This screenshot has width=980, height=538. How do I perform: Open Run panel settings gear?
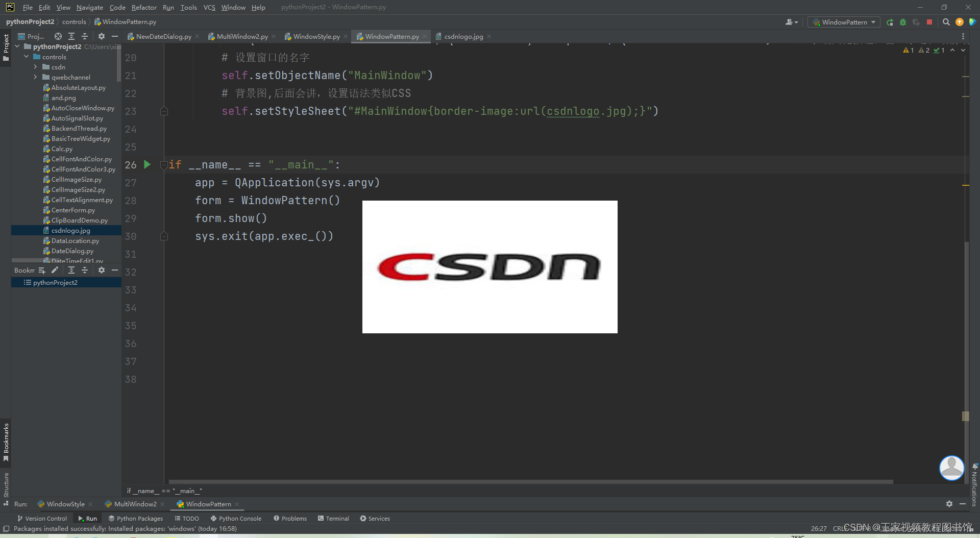(x=949, y=504)
